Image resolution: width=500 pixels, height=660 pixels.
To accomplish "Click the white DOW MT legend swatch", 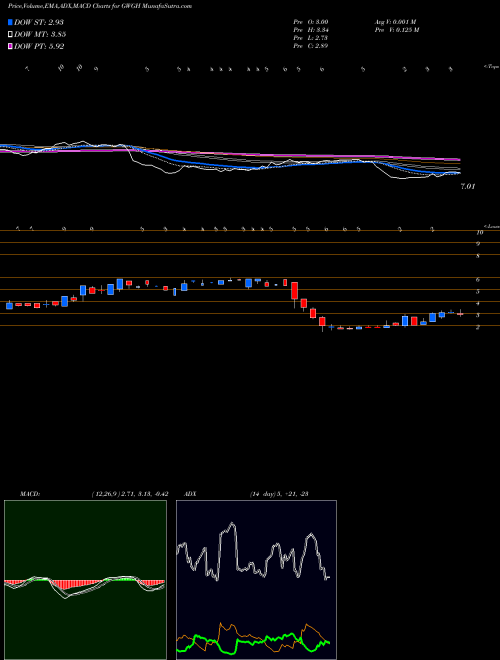I will [10, 35].
